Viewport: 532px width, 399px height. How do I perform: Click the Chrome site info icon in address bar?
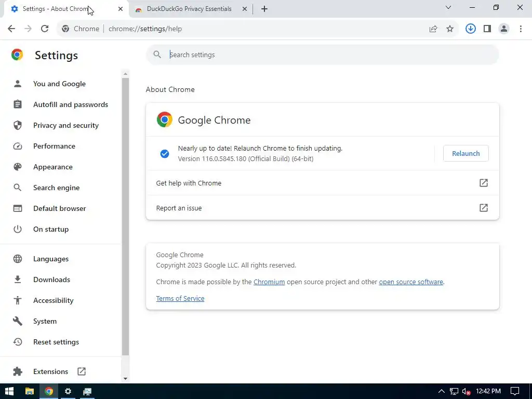(x=65, y=29)
